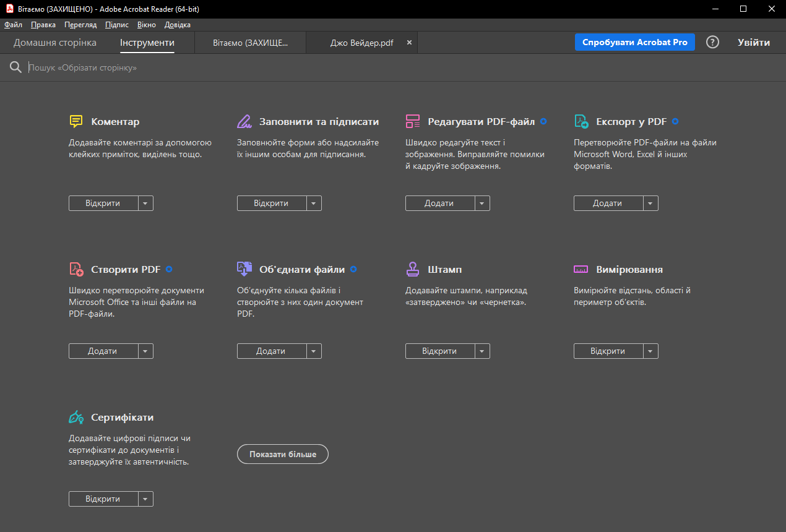Open the Експорт у PDF export icon
The width and height of the screenshot is (786, 532).
pyautogui.click(x=581, y=121)
